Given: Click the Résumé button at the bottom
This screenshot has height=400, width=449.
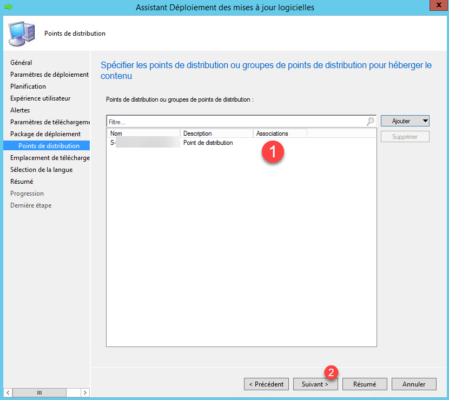Looking at the screenshot, I should click(x=364, y=384).
